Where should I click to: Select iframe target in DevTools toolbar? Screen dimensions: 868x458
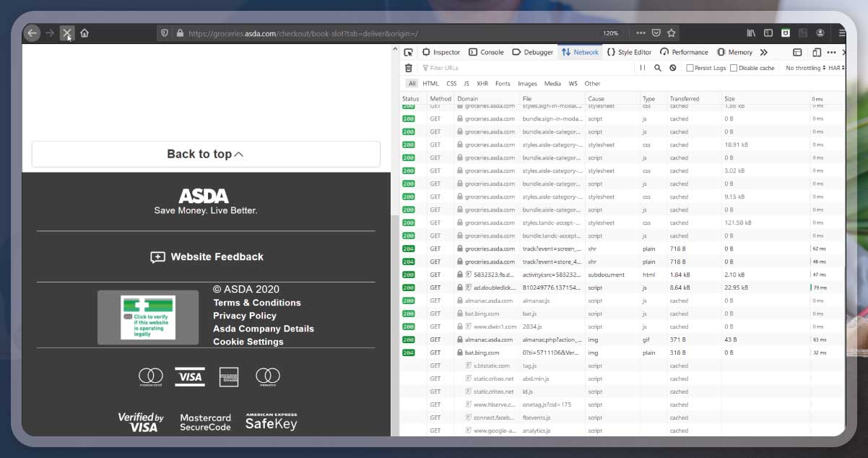coord(797,52)
